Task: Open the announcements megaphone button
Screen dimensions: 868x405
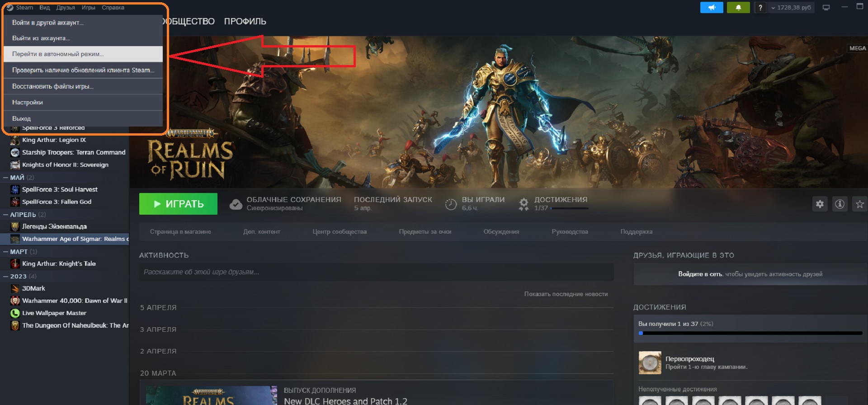Action: point(712,8)
